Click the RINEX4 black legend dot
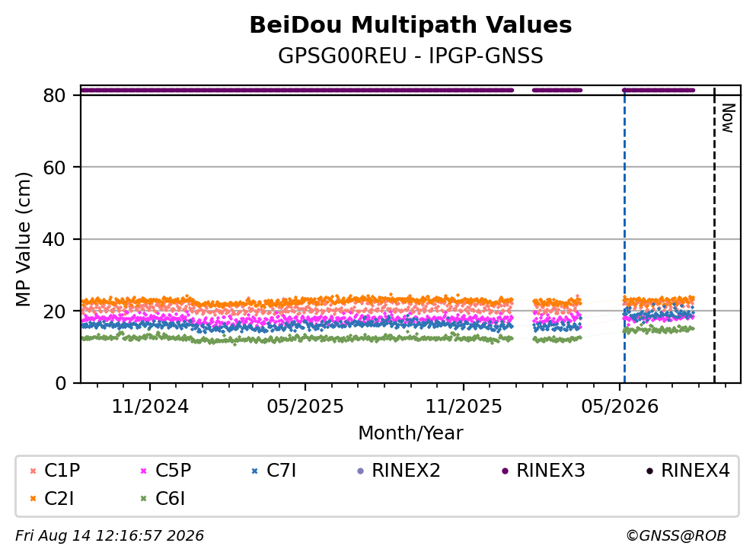 [x=649, y=471]
